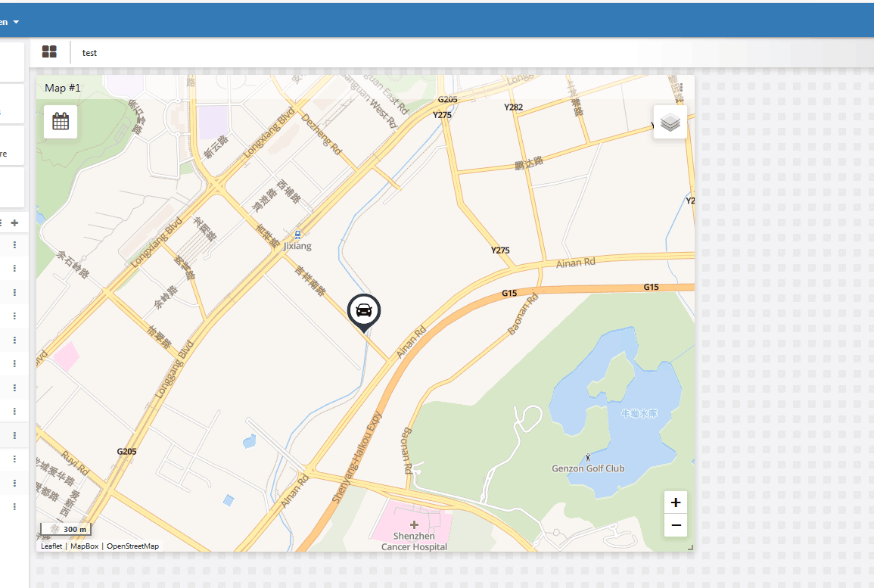
Task: Click the plus icon in left sidebar
Action: tap(14, 222)
